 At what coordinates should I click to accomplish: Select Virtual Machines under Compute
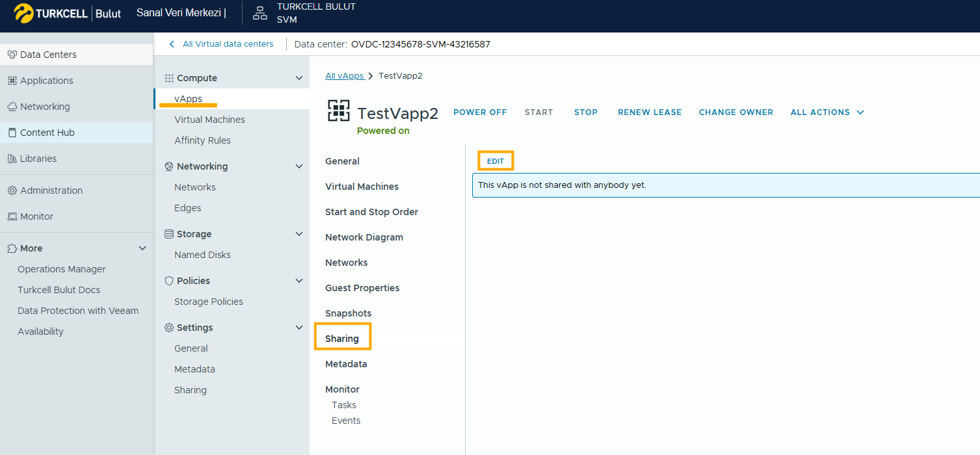pos(209,120)
